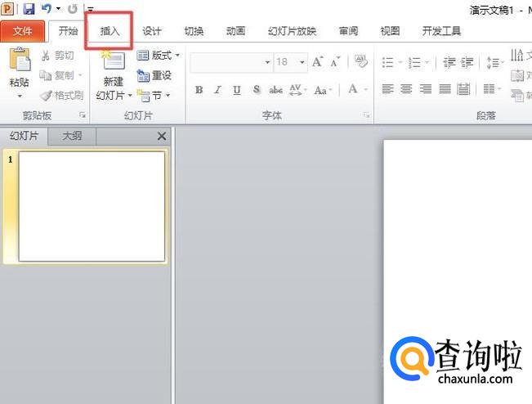Click the increase list level icon

(x=467, y=62)
